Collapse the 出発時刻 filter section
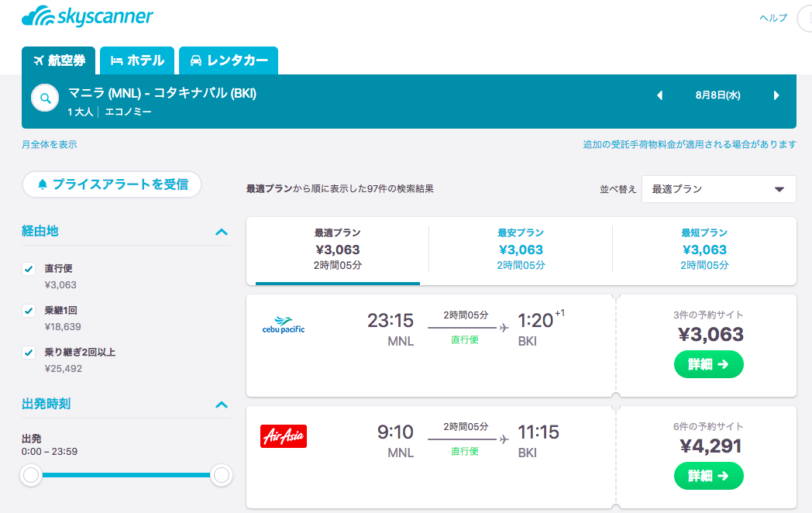Image resolution: width=812 pixels, height=513 pixels. (222, 405)
